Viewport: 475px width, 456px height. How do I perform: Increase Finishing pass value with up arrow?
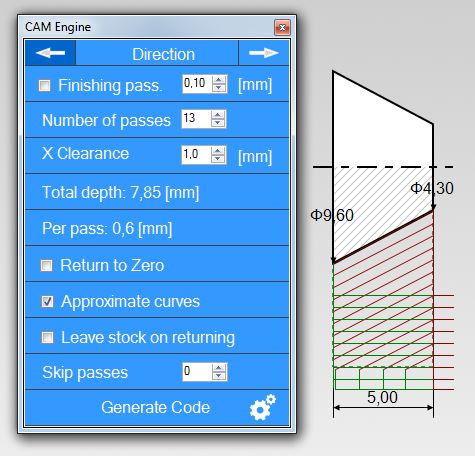219,80
